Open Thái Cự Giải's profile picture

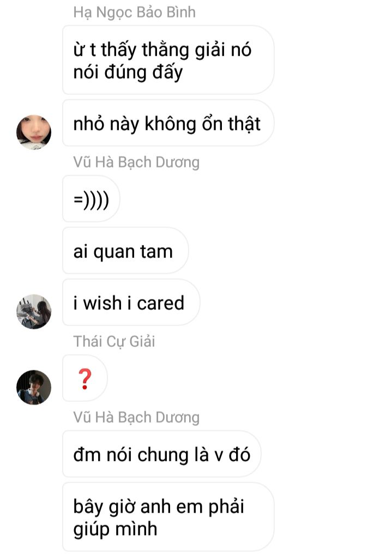point(34,387)
